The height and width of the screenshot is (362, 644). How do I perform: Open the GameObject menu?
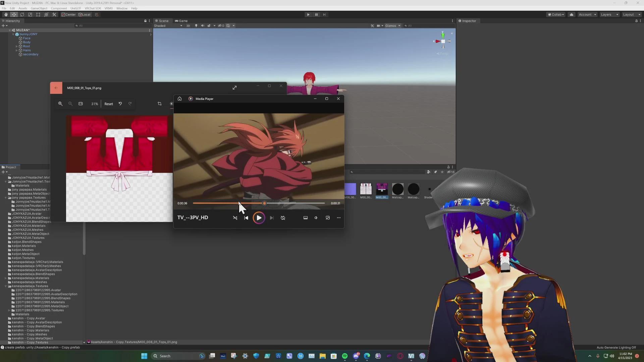39,8
